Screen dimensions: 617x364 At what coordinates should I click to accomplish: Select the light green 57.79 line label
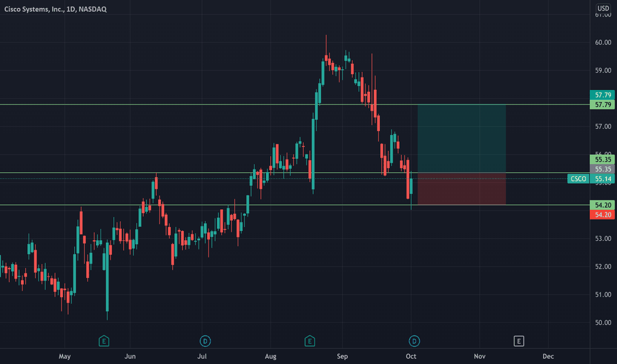[x=602, y=105]
